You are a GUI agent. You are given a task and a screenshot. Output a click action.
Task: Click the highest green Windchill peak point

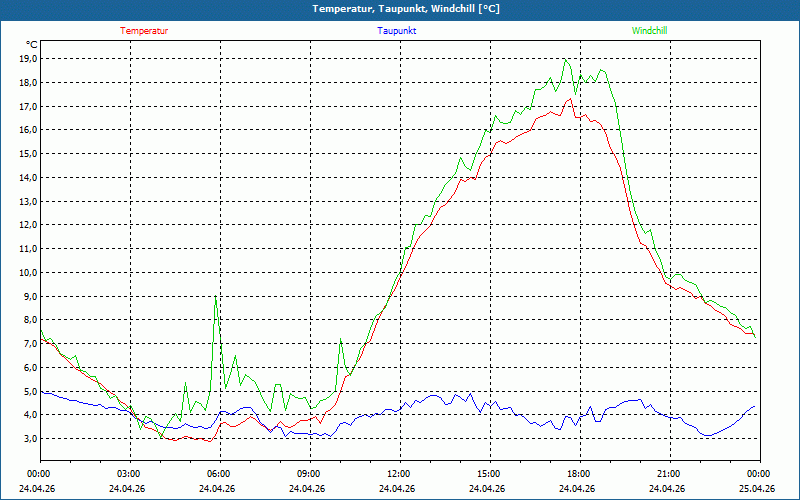point(566,60)
